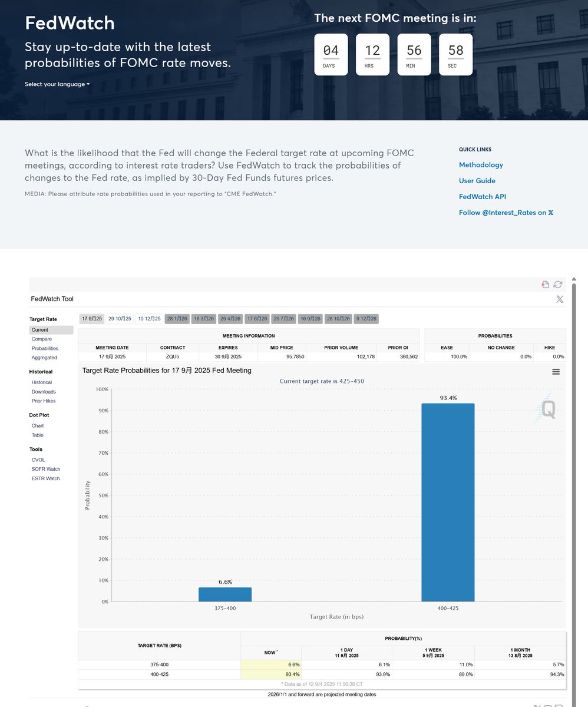Click the PRIOR OI value 360,562
This screenshot has height=707, width=588.
click(x=398, y=356)
